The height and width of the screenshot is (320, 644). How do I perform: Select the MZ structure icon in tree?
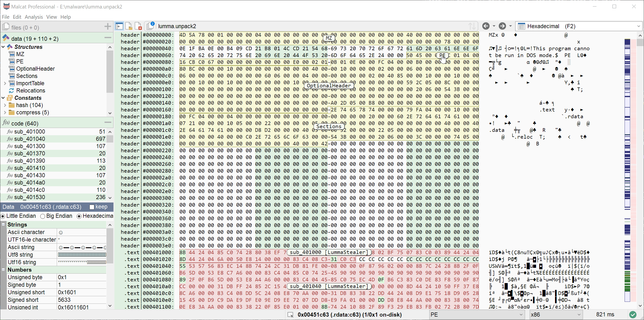12,54
